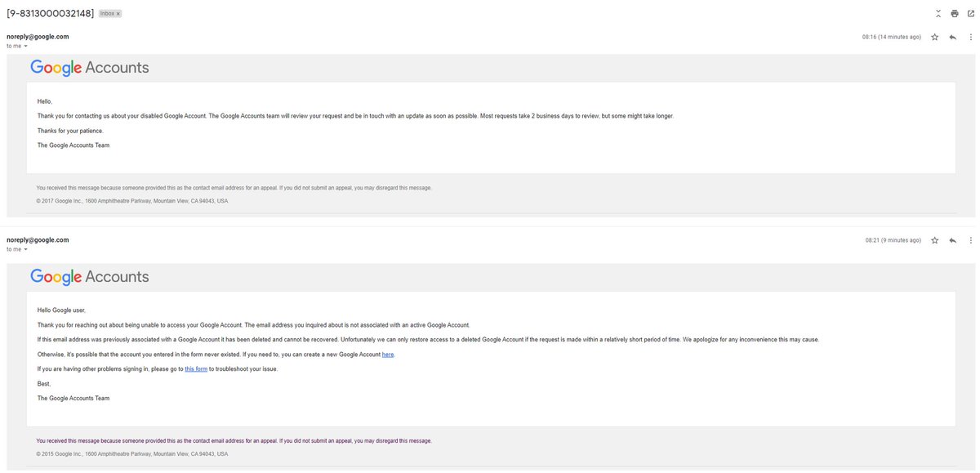Show recipient details for the 08:16 message
Viewport: 980px width, 473px height.
point(25,46)
